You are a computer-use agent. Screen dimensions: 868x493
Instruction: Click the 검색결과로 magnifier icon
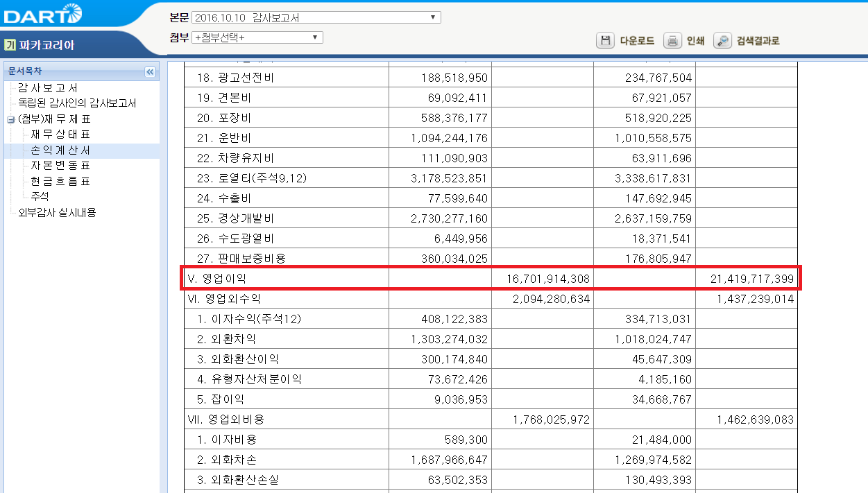pos(722,41)
